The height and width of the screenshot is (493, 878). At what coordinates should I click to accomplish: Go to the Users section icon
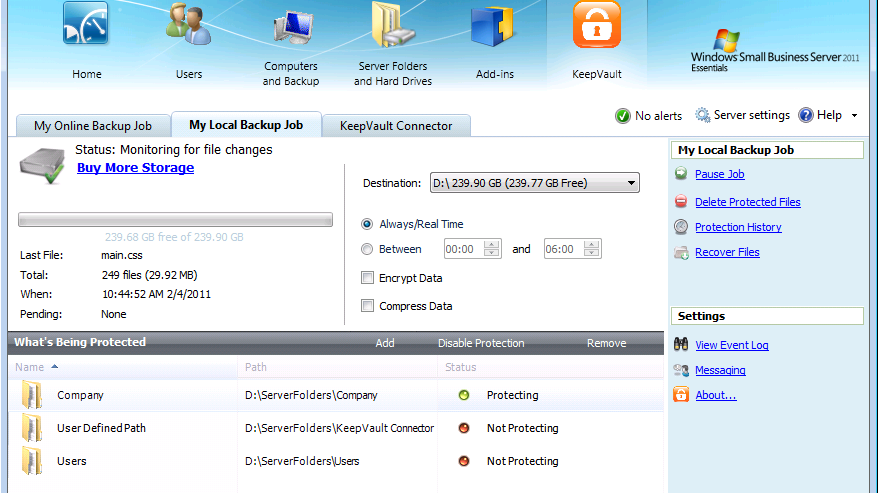click(188, 26)
